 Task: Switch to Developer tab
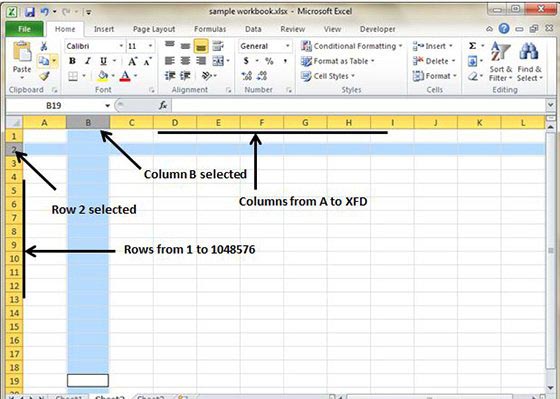tap(378, 29)
